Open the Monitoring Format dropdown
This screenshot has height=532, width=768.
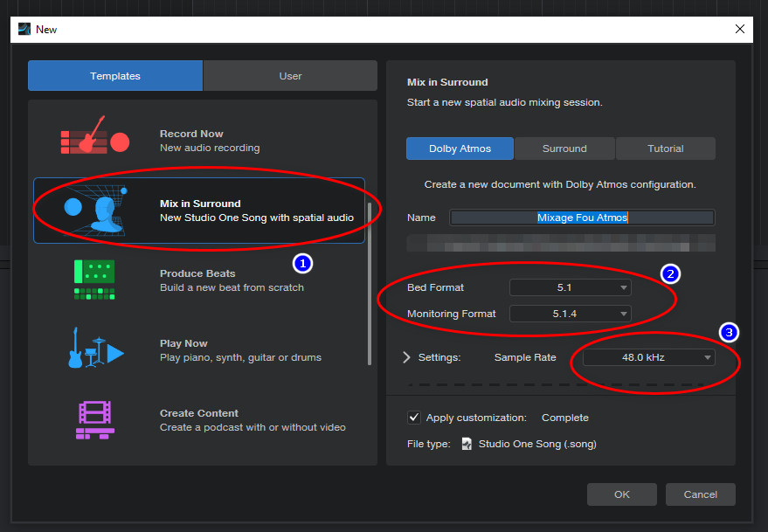click(571, 314)
